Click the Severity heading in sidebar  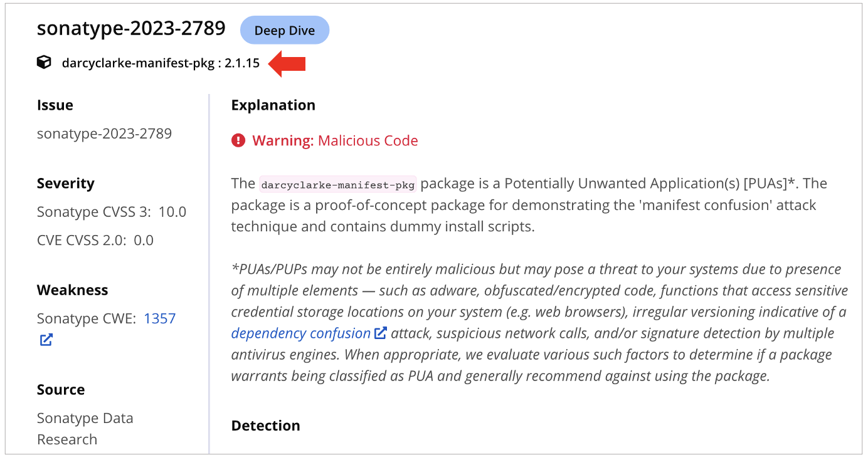65,184
